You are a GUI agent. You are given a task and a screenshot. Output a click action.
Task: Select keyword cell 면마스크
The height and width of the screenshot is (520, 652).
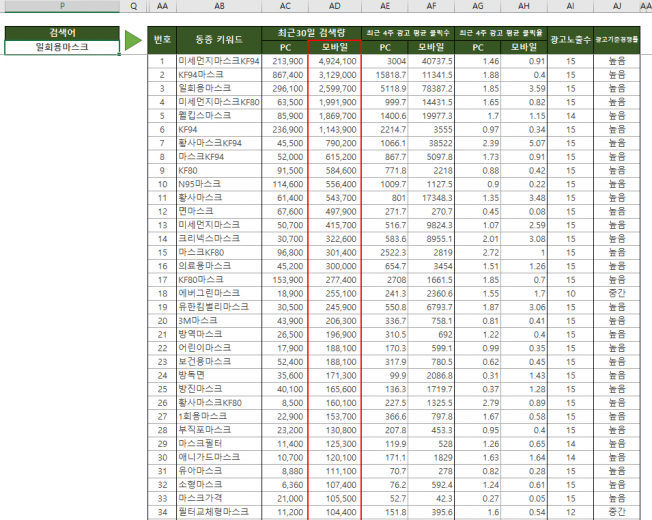[219, 212]
